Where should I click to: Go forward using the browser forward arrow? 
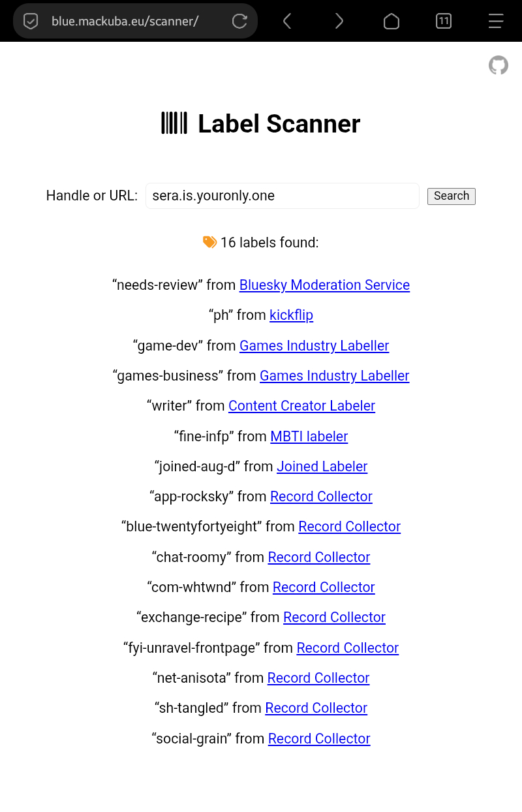pos(339,21)
